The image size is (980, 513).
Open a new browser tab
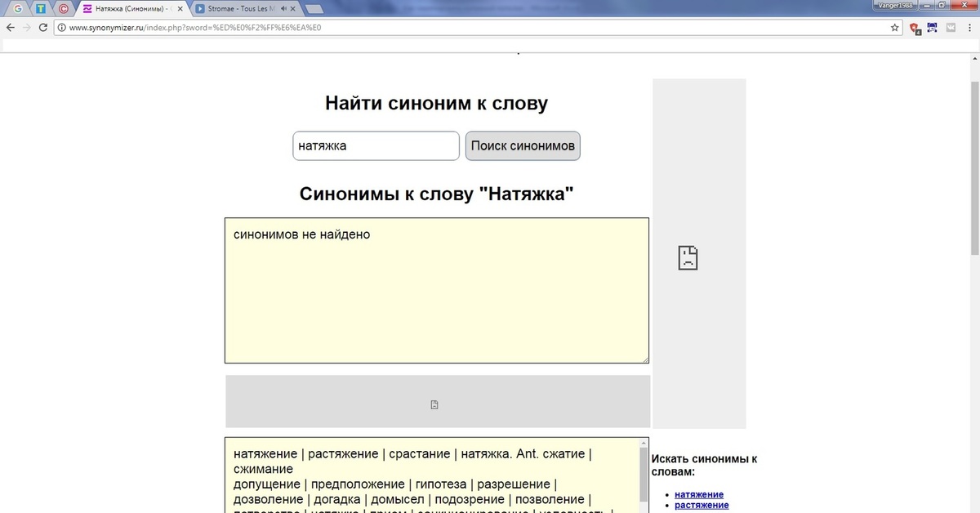tap(314, 9)
